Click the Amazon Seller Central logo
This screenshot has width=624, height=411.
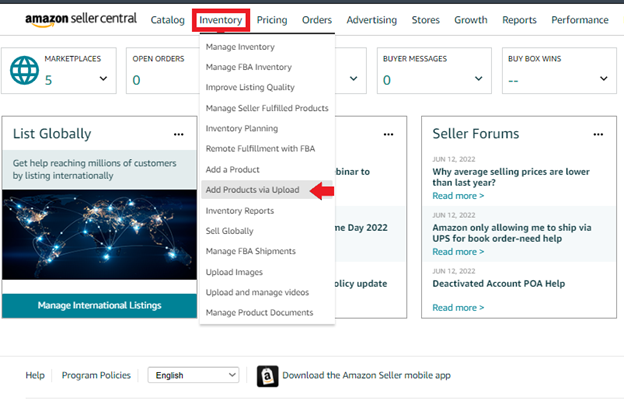81,19
